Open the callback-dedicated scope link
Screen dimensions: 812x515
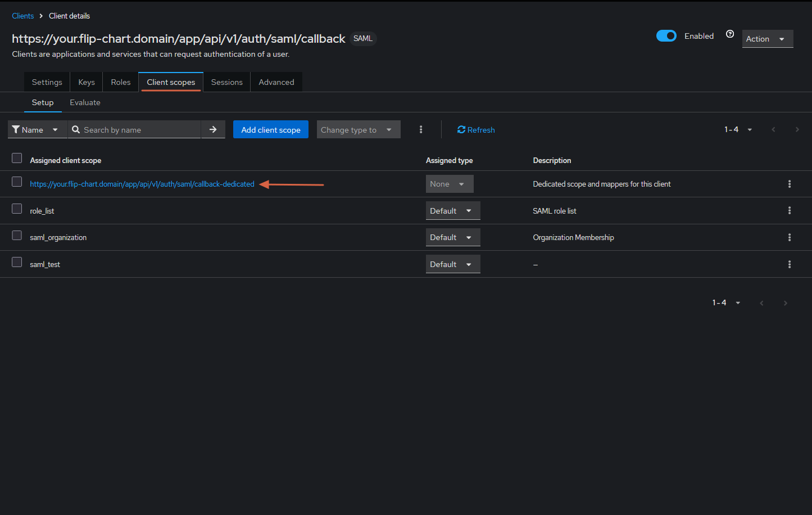[142, 184]
